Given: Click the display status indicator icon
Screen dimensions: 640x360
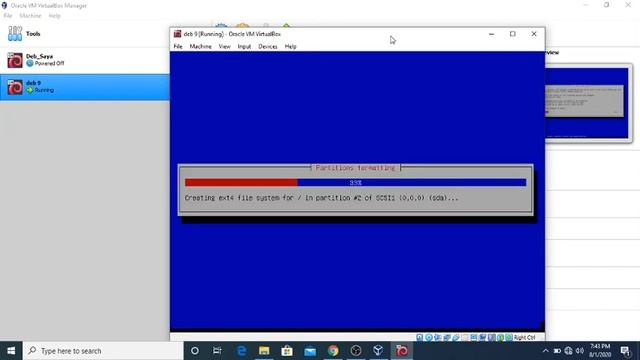Looking at the screenshot, I should tap(473, 338).
